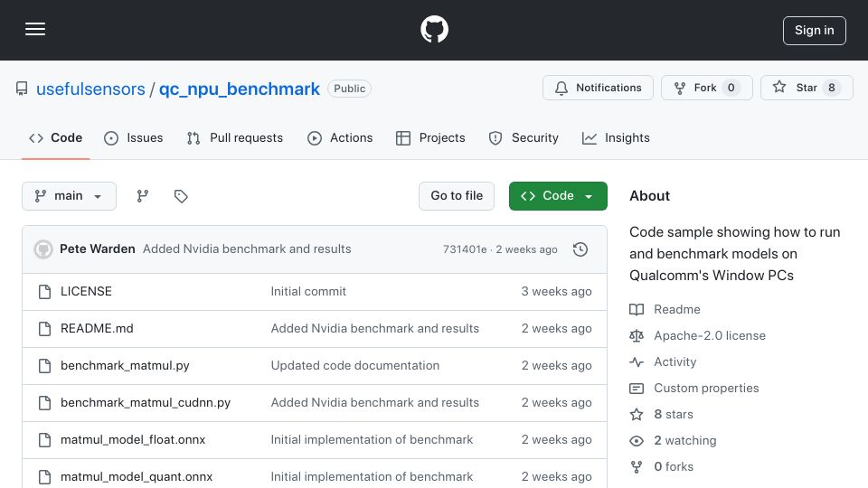Open the latest commit message link

click(x=247, y=249)
